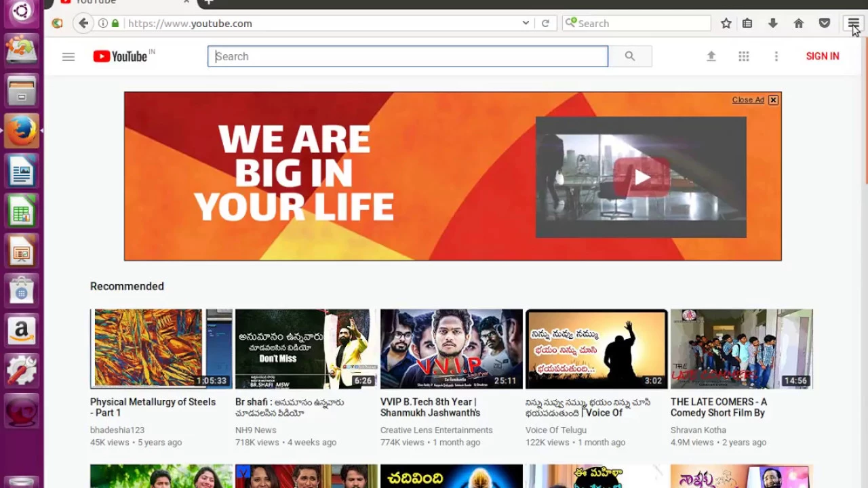868x488 pixels.
Task: Click the Br shafi video title
Action: [290, 407]
